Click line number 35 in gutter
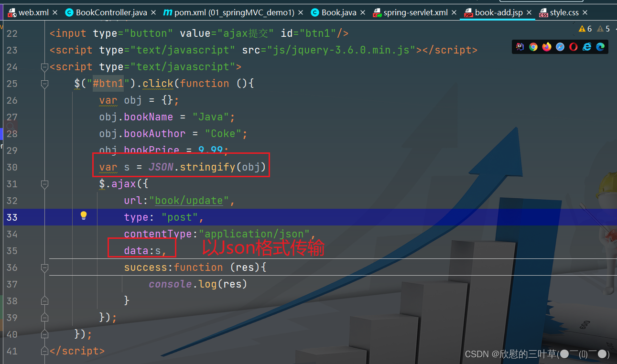The height and width of the screenshot is (364, 617). [x=12, y=251]
